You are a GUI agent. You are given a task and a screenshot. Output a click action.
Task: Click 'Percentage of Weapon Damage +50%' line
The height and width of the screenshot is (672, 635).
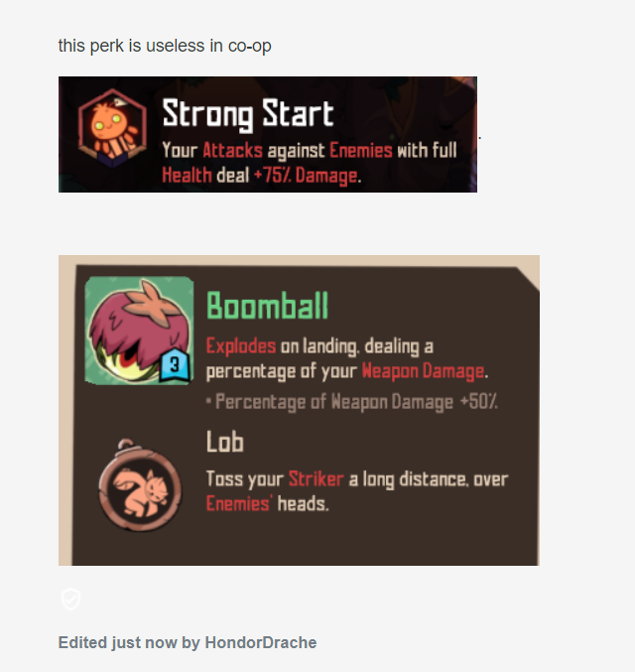(x=352, y=402)
